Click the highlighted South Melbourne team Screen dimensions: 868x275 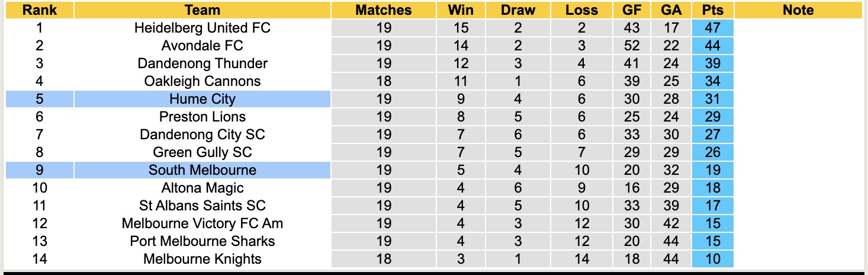coord(202,170)
